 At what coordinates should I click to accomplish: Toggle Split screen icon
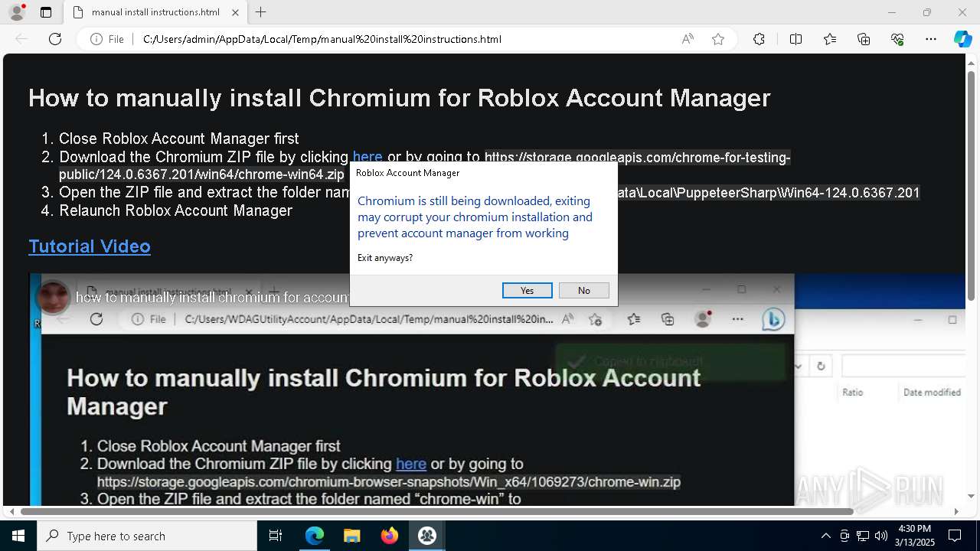pos(795,39)
